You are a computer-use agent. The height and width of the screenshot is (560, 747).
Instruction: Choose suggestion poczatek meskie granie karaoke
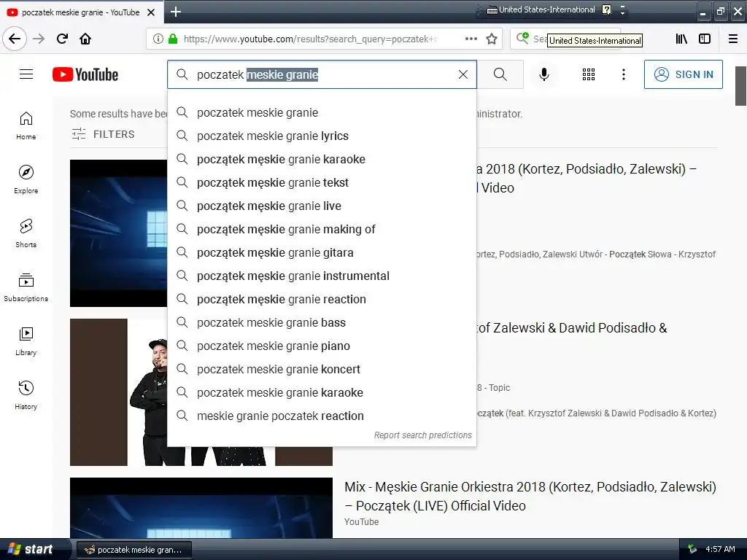322,392
